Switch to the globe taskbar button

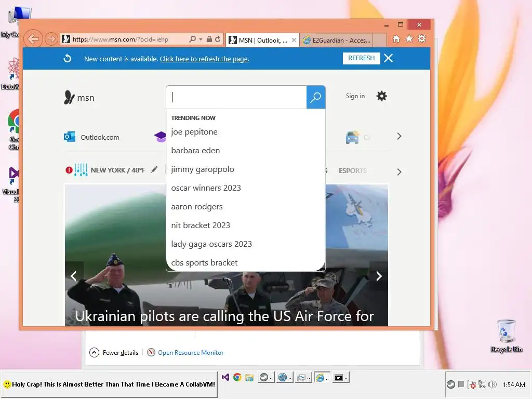point(284,377)
